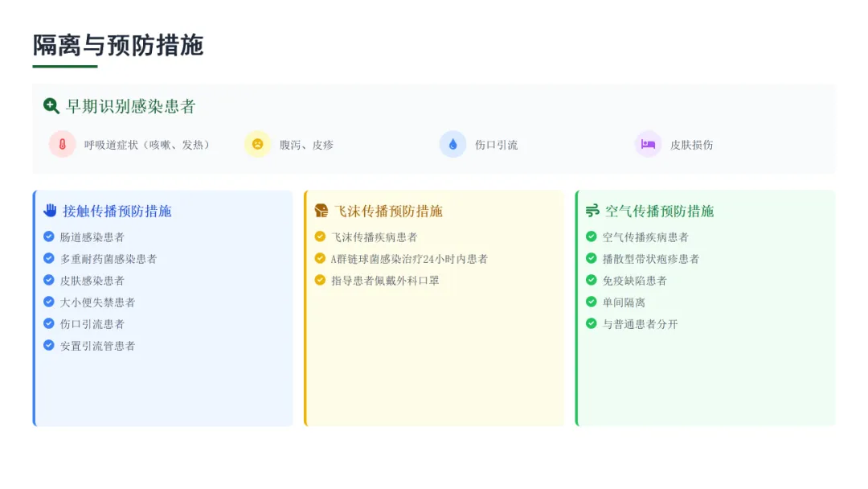Click the red thermometer icon
Screen dimensions: 868x489
tap(62, 145)
